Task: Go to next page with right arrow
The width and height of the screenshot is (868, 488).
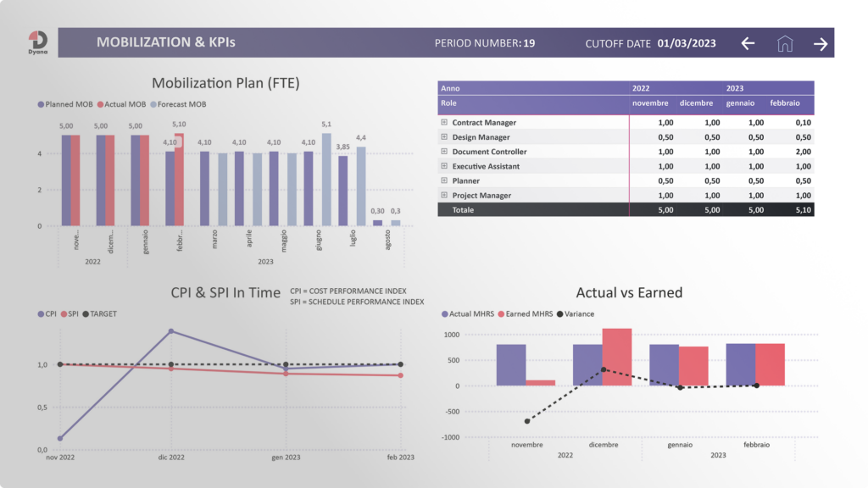Action: click(821, 44)
